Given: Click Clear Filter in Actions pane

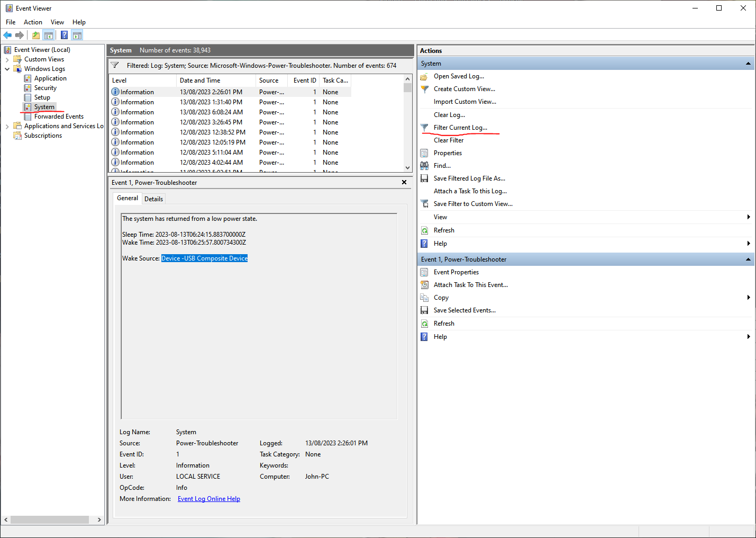Looking at the screenshot, I should pyautogui.click(x=449, y=140).
